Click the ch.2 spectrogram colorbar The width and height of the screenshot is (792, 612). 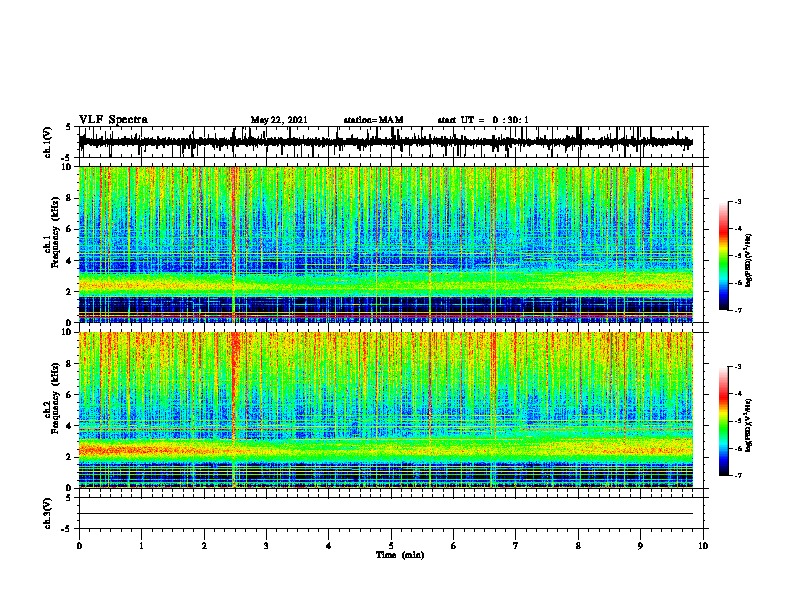(x=724, y=421)
